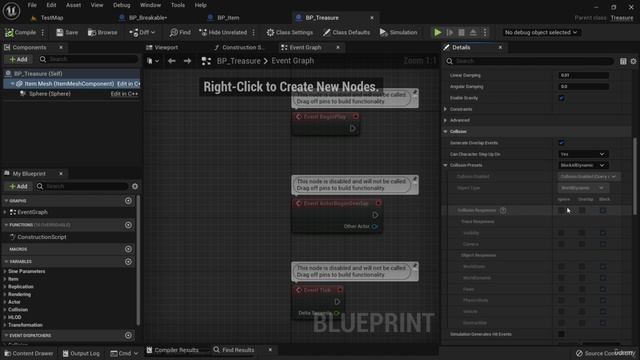Open the Find tool in toolbar
Image resolution: width=640 pixels, height=360 pixels.
180,32
